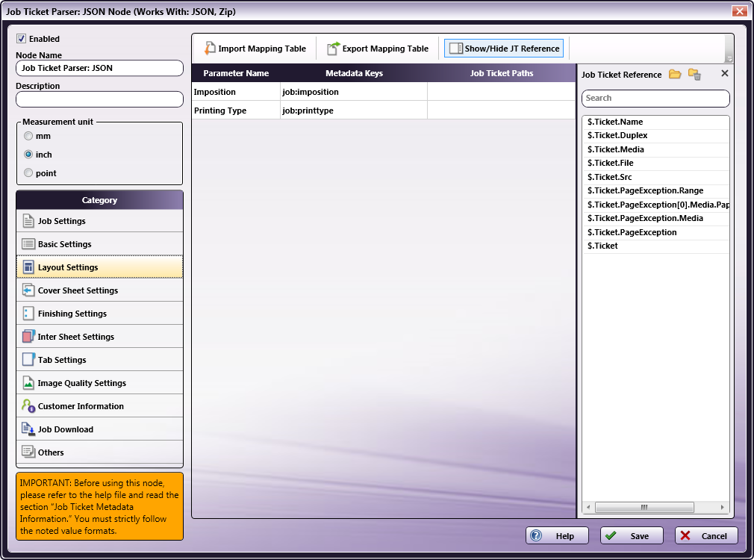Click the Job Ticket Paths cell for Imposition
The width and height of the screenshot is (754, 560).
click(x=502, y=92)
